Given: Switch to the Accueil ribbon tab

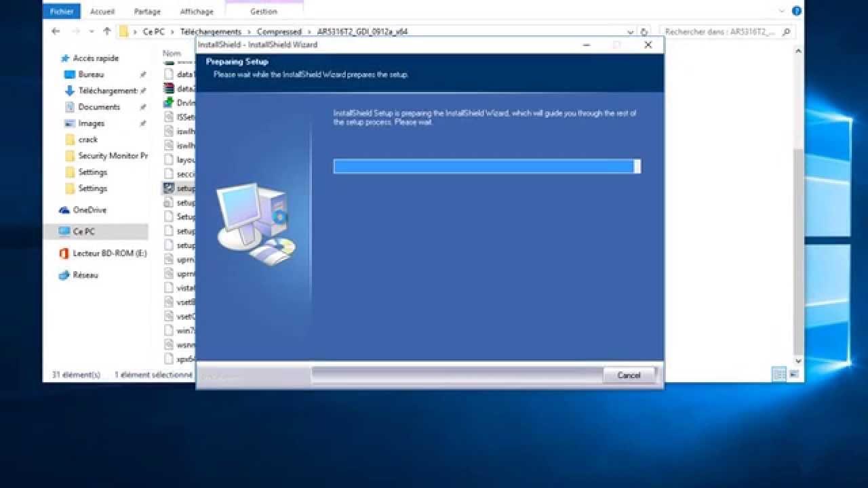Looking at the screenshot, I should click(x=104, y=12).
